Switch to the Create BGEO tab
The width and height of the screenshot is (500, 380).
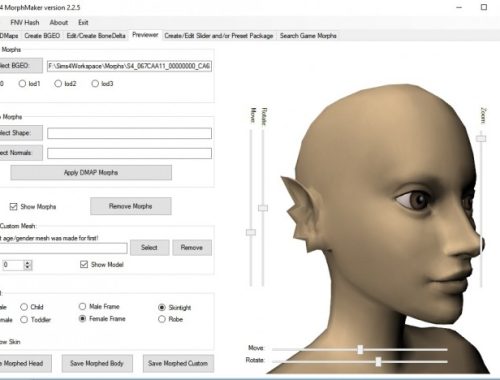pyautogui.click(x=42, y=36)
